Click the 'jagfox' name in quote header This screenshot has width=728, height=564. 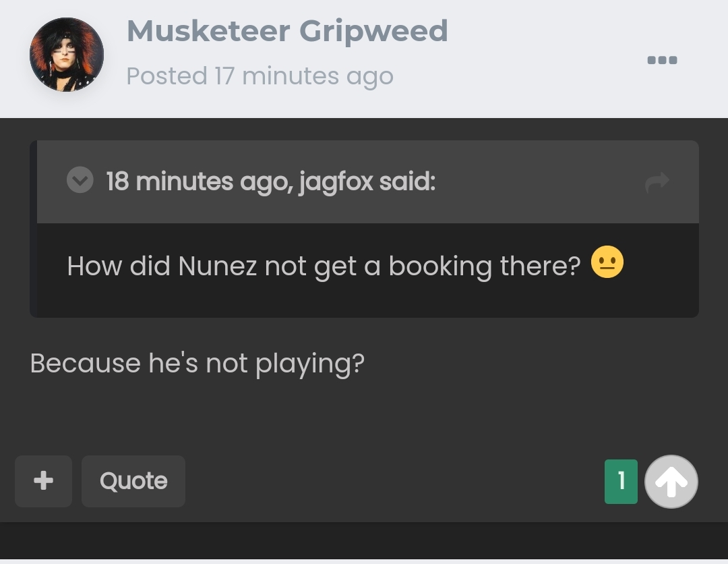coord(336,181)
